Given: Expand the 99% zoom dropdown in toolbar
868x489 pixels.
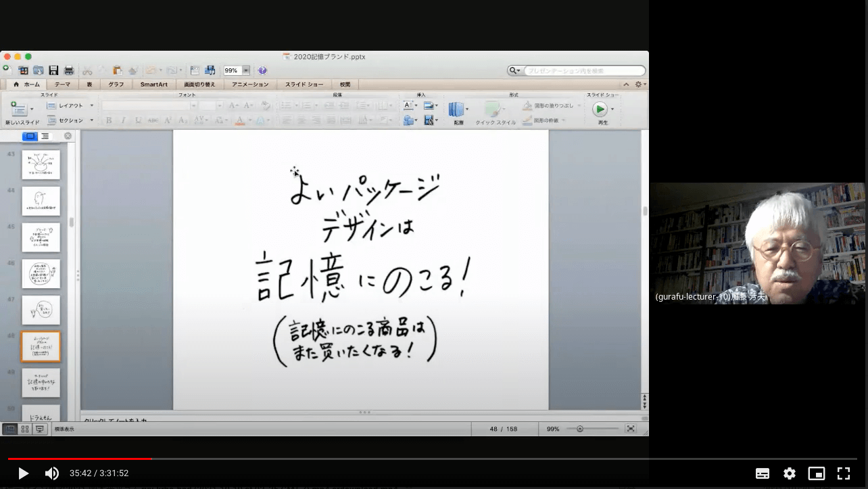Looking at the screenshot, I should 246,70.
